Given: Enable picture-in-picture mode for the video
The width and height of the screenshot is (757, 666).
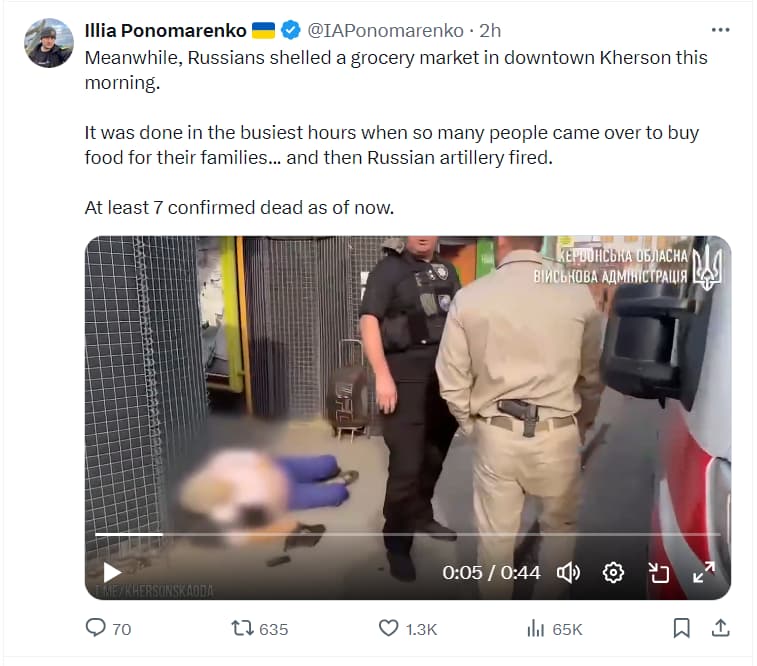Looking at the screenshot, I should coord(659,573).
